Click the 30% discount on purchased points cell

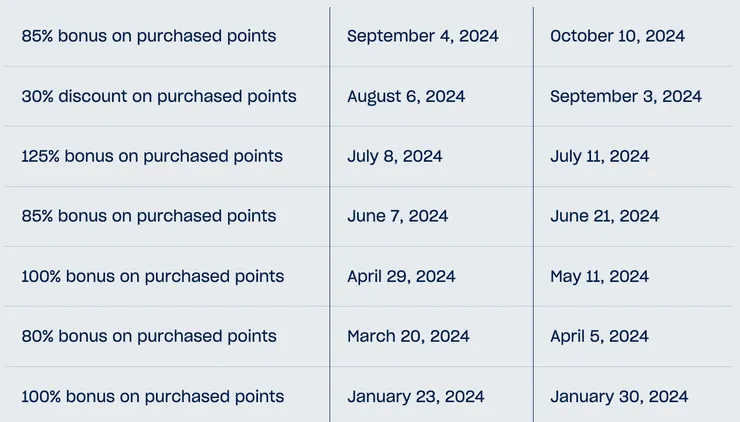pos(159,97)
